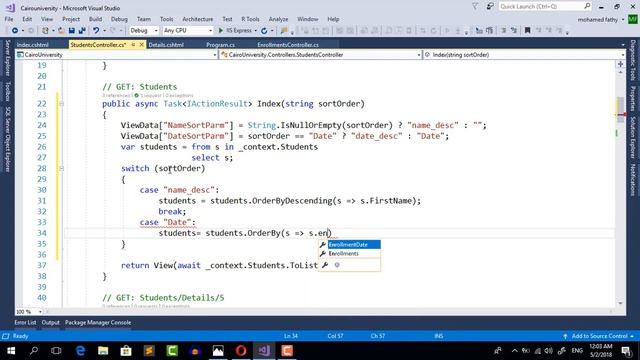Open the Error List panel
The height and width of the screenshot is (360, 640).
pyautogui.click(x=25, y=322)
